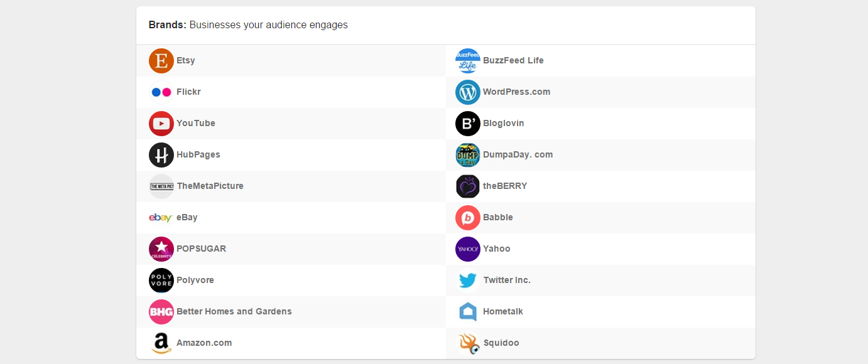Open the eBay brand link
The height and width of the screenshot is (364, 868).
187,218
